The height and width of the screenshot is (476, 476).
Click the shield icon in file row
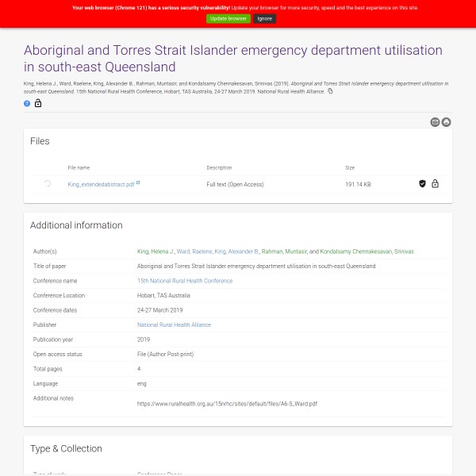point(423,184)
